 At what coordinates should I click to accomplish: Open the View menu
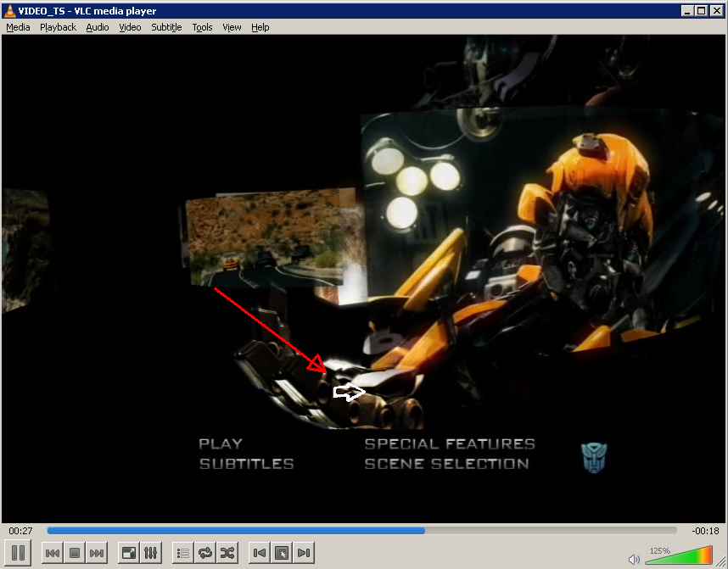(x=232, y=27)
